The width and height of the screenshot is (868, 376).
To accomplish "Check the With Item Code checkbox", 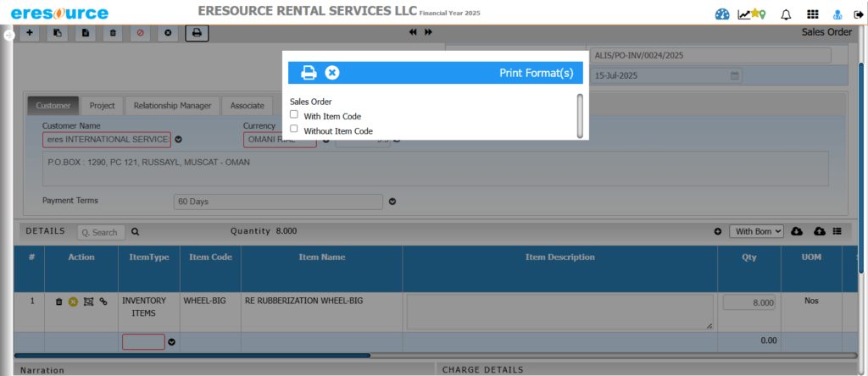I will (x=294, y=114).
